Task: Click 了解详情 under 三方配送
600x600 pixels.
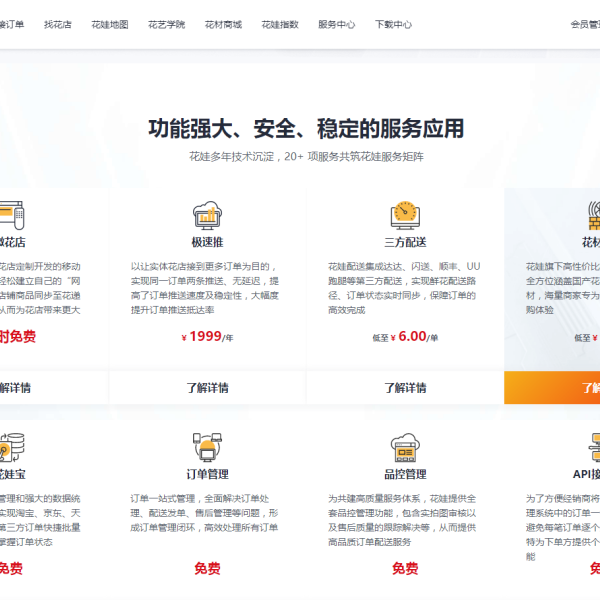Action: pyautogui.click(x=405, y=388)
